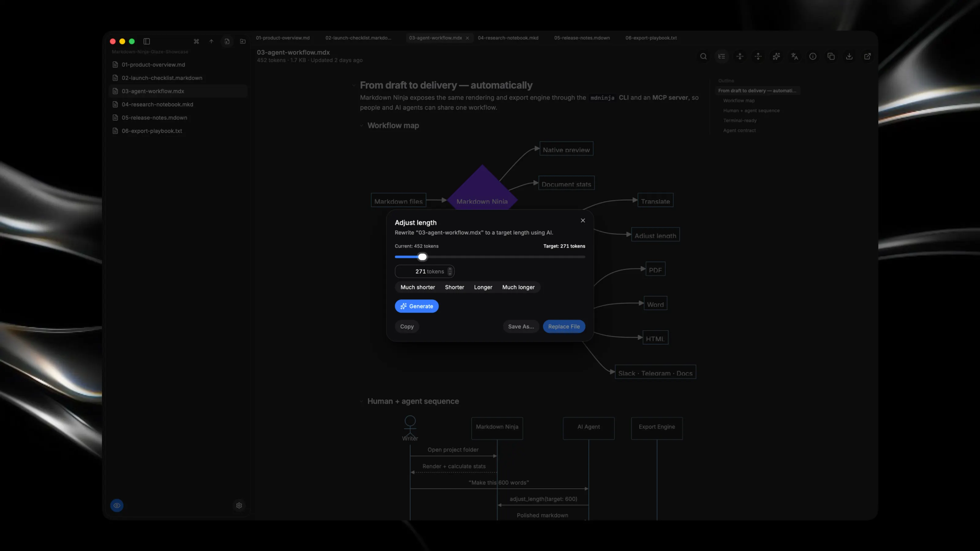Open the translate icon in toolbar
The height and width of the screenshot is (551, 980).
pyautogui.click(x=794, y=56)
